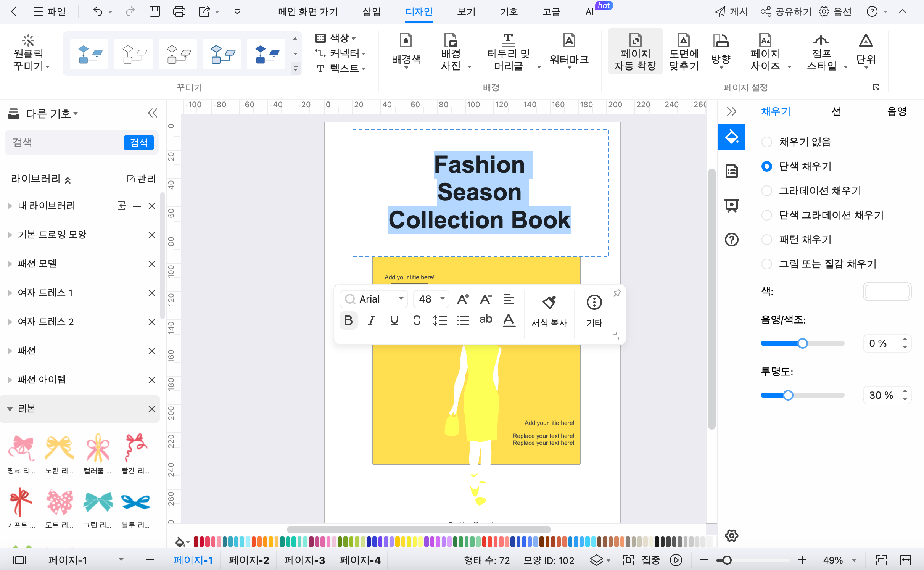Switch to the 선 line tab
The width and height of the screenshot is (924, 570).
click(836, 111)
